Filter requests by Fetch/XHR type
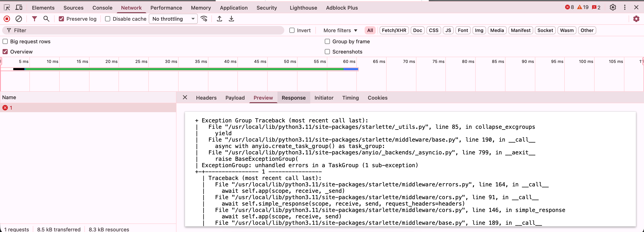This screenshot has width=644, height=232. pyautogui.click(x=394, y=30)
